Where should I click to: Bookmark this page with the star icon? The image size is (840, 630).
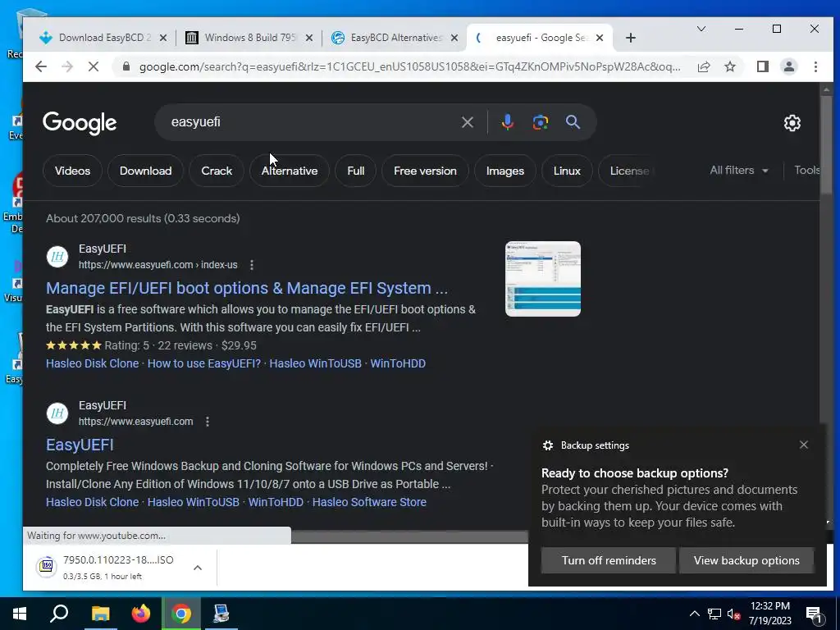pyautogui.click(x=730, y=66)
